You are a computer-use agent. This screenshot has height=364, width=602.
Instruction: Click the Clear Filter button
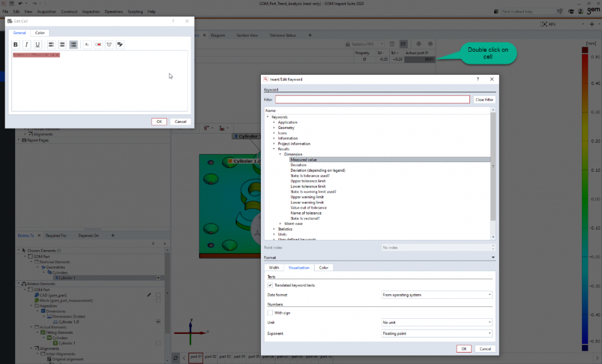coord(484,99)
